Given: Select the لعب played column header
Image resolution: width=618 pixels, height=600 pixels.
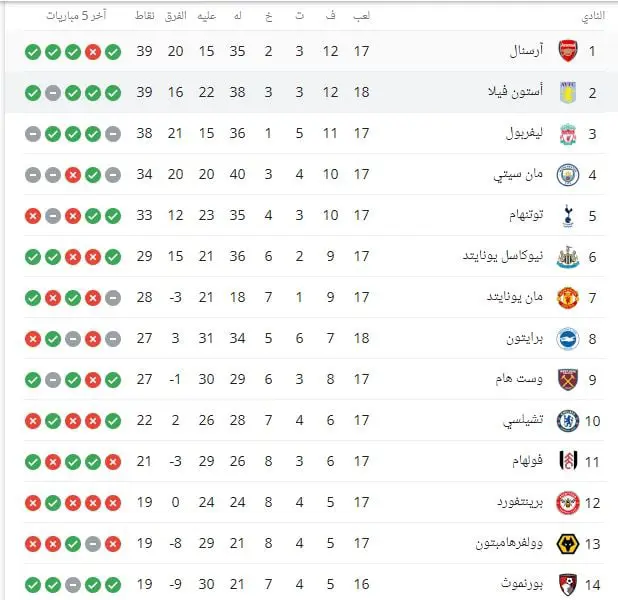Looking at the screenshot, I should (x=361, y=16).
